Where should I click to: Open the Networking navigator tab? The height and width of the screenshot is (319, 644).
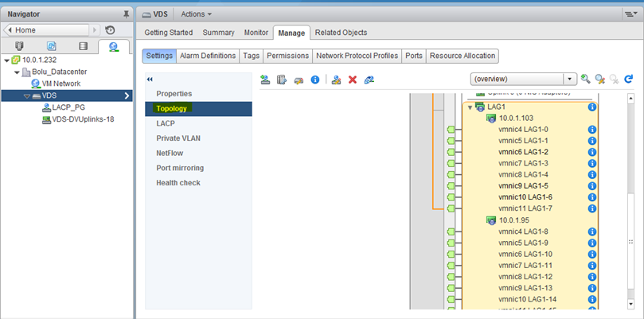114,46
